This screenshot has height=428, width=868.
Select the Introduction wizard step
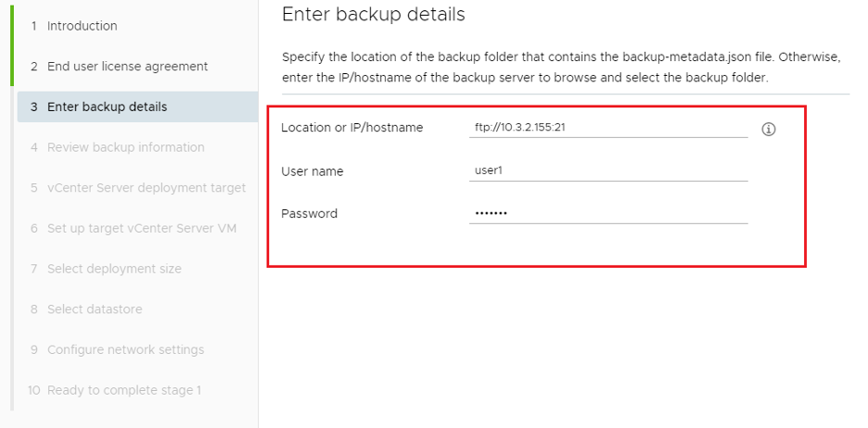82,26
